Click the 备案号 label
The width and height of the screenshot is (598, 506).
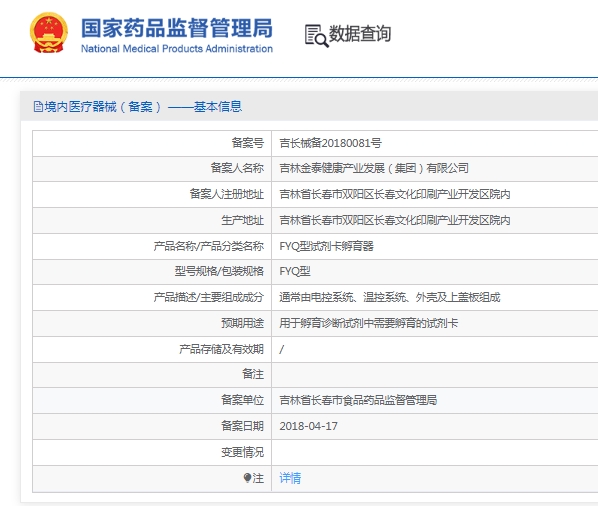pos(248,143)
